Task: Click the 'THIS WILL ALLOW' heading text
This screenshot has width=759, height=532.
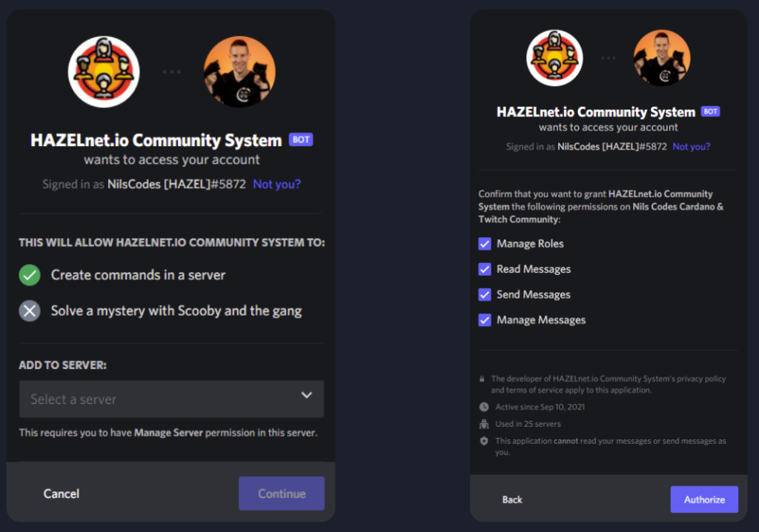Action: [x=172, y=242]
